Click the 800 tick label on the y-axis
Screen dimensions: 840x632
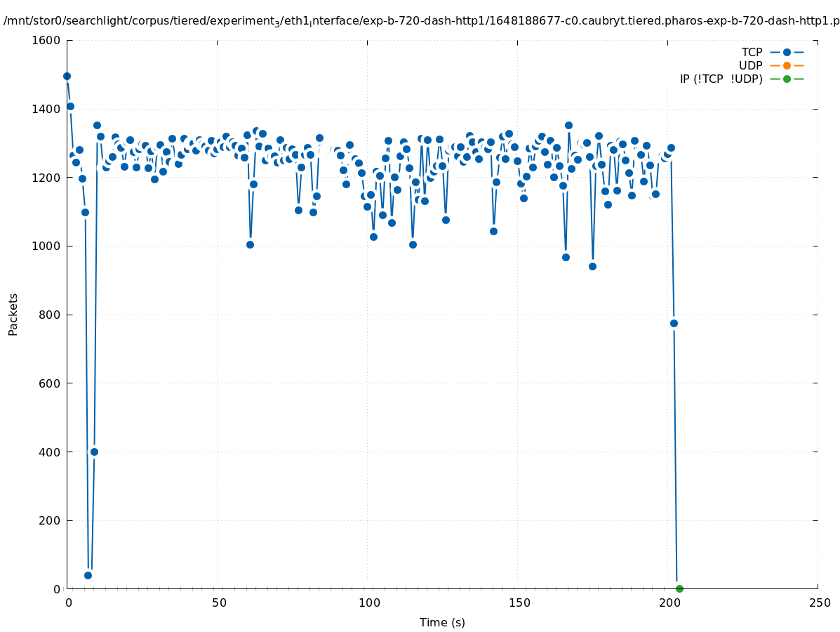coord(49,315)
